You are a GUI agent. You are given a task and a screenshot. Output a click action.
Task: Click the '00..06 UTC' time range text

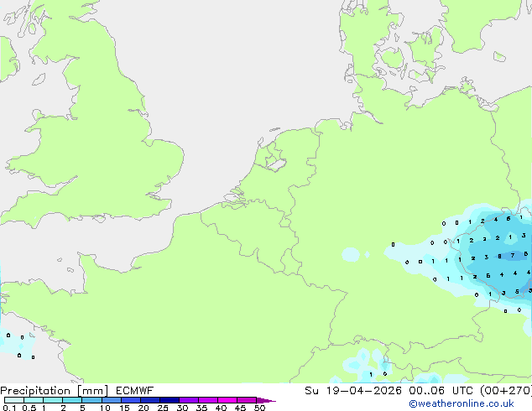(x=441, y=391)
